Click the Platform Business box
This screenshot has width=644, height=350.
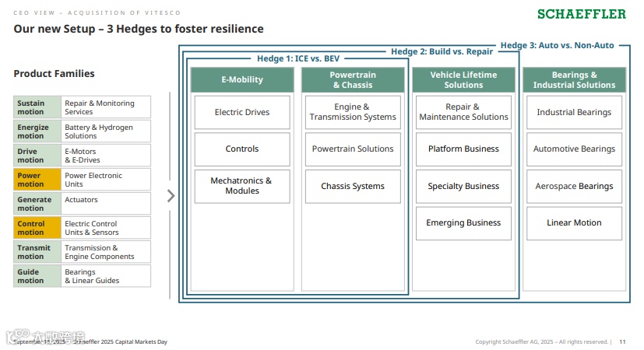pyautogui.click(x=463, y=149)
